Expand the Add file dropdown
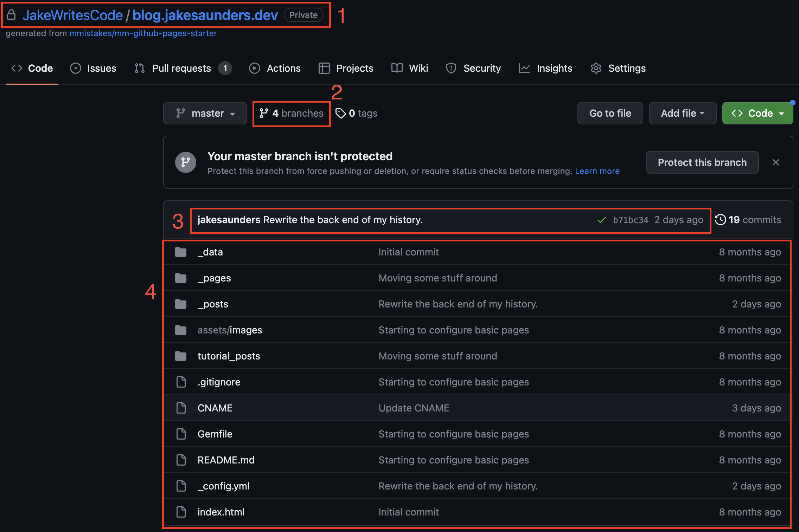This screenshot has width=799, height=532. pos(682,113)
